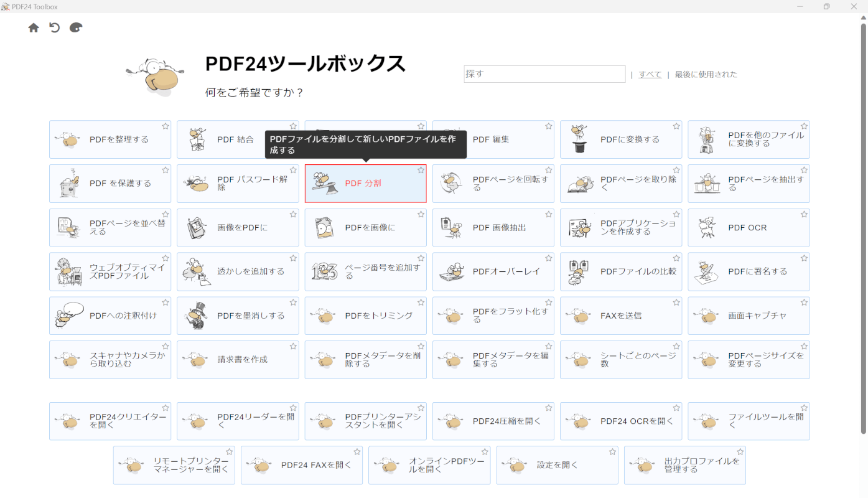Viewport: 868px width, 498px height.
Task: Open the PDF 分割 tool
Action: click(365, 184)
